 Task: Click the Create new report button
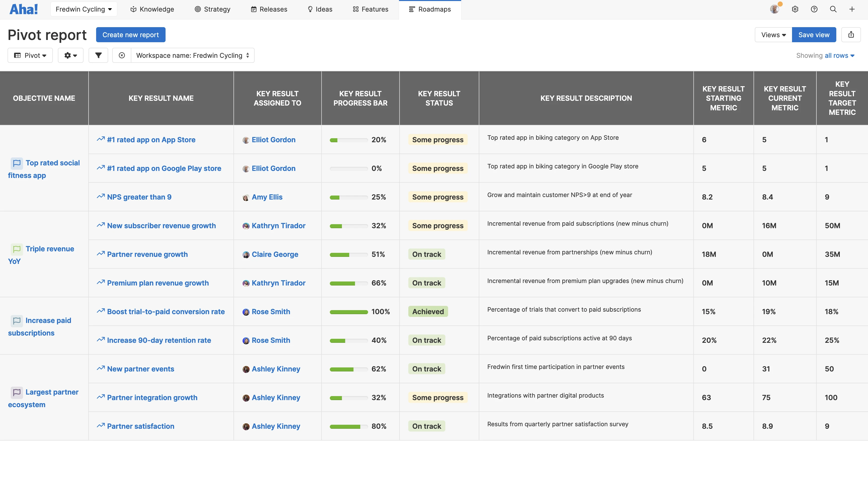click(130, 34)
